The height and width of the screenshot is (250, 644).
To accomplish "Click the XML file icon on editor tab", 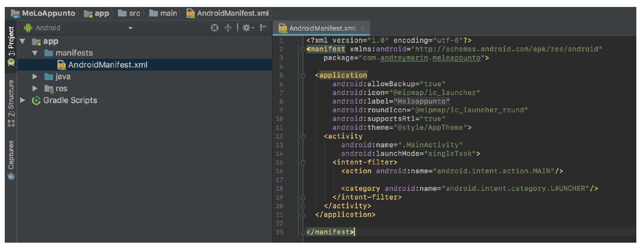I will click(282, 28).
